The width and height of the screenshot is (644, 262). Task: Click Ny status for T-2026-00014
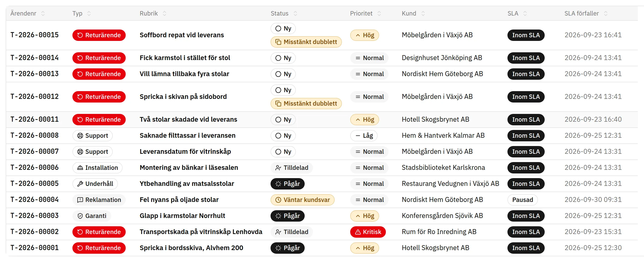click(283, 58)
